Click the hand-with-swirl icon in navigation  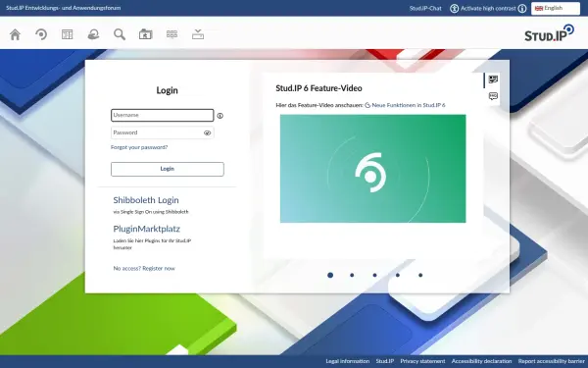tap(93, 34)
